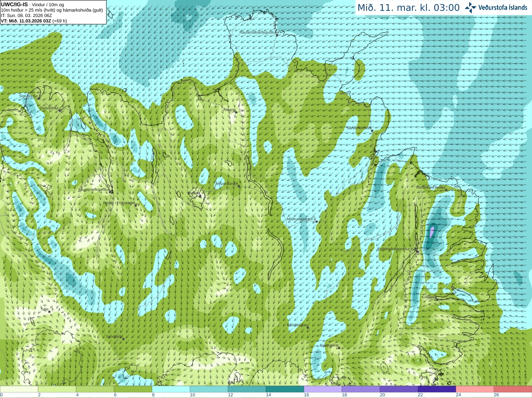Click the Veðurstofa Íslands logo symbol
532x398 pixels.
point(470,7)
